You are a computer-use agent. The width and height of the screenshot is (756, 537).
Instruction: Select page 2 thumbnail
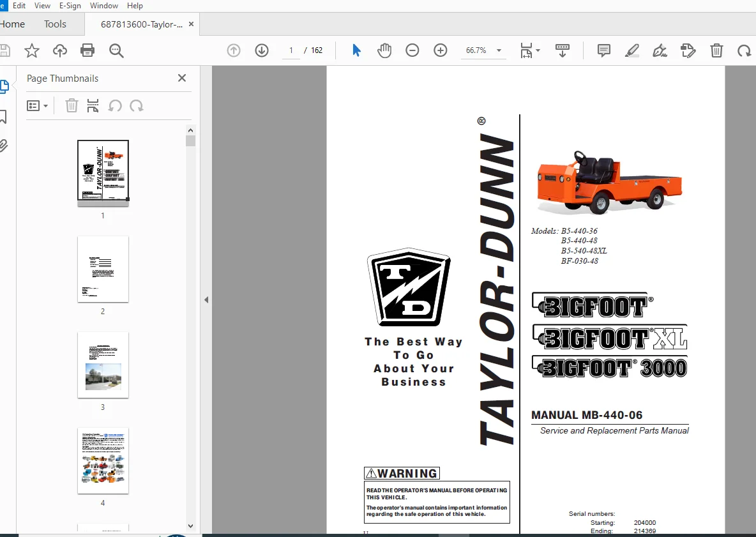click(103, 269)
